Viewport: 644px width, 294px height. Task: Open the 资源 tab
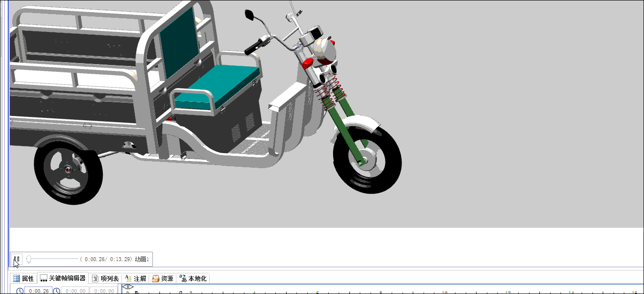coord(162,279)
